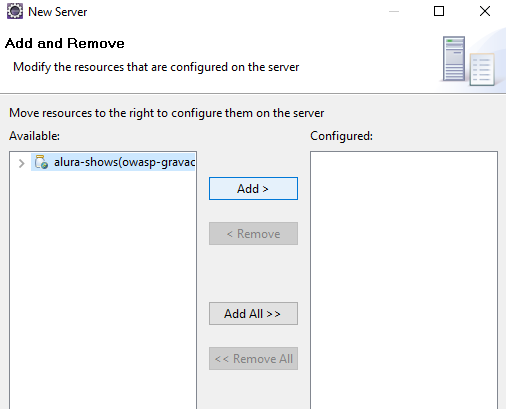The height and width of the screenshot is (409, 506).
Task: Click the 'Configured:' label
Action: pyautogui.click(x=341, y=136)
